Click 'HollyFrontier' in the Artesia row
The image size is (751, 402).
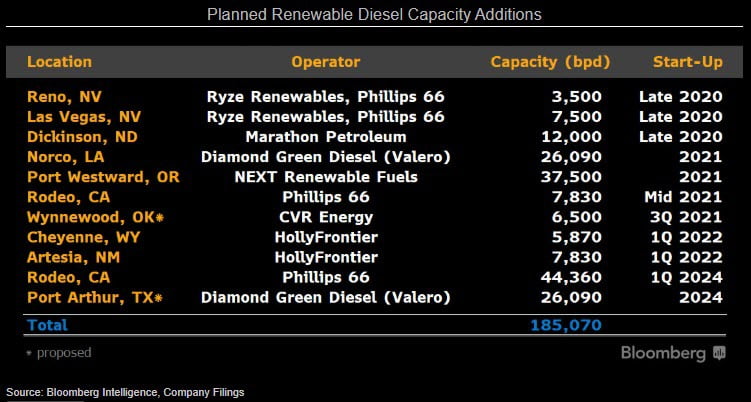pos(326,258)
